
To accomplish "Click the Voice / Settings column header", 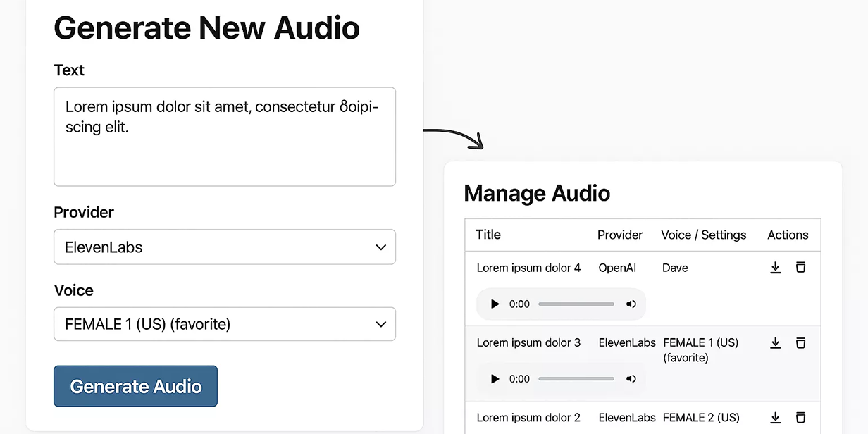I will 703,235.
